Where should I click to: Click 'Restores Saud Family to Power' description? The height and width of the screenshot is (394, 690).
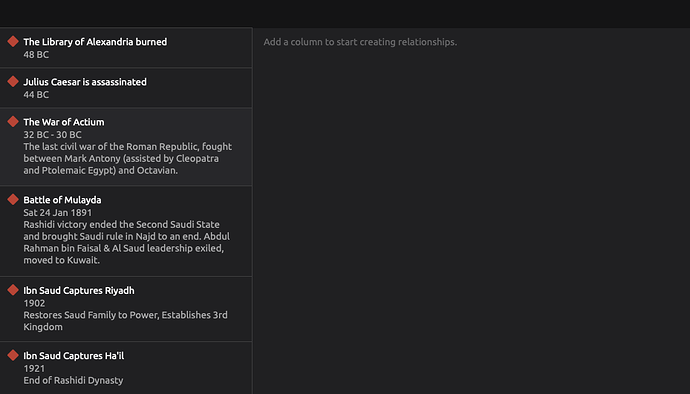[x=125, y=321]
